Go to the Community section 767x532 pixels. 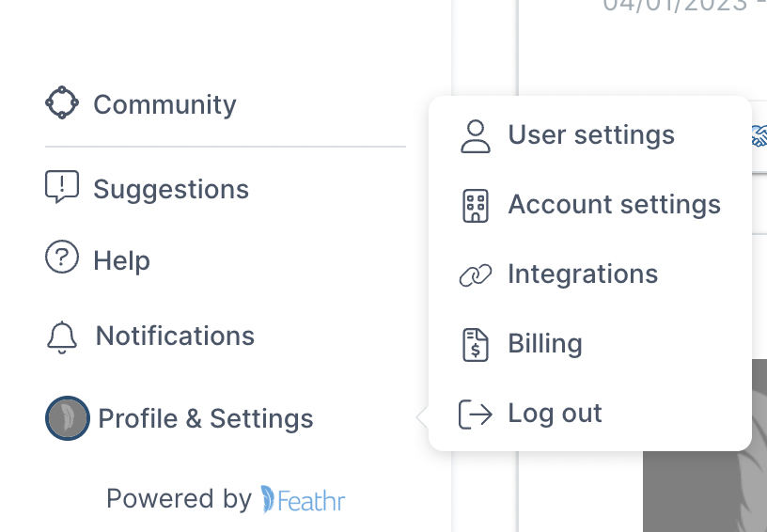pos(164,104)
